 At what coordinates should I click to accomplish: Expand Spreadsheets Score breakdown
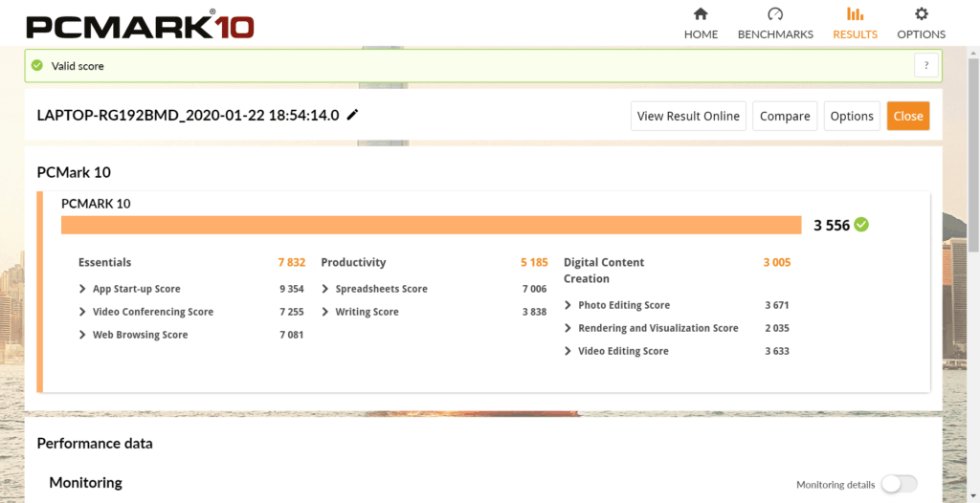(x=326, y=289)
